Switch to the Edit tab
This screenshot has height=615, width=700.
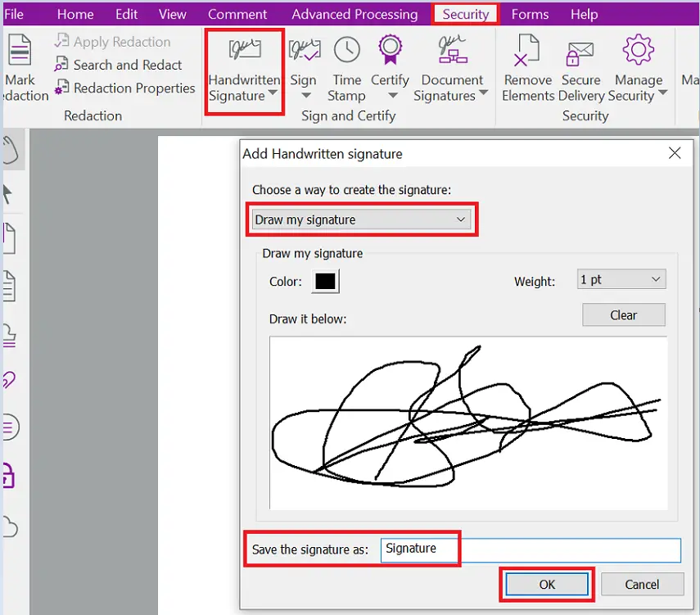(x=126, y=14)
